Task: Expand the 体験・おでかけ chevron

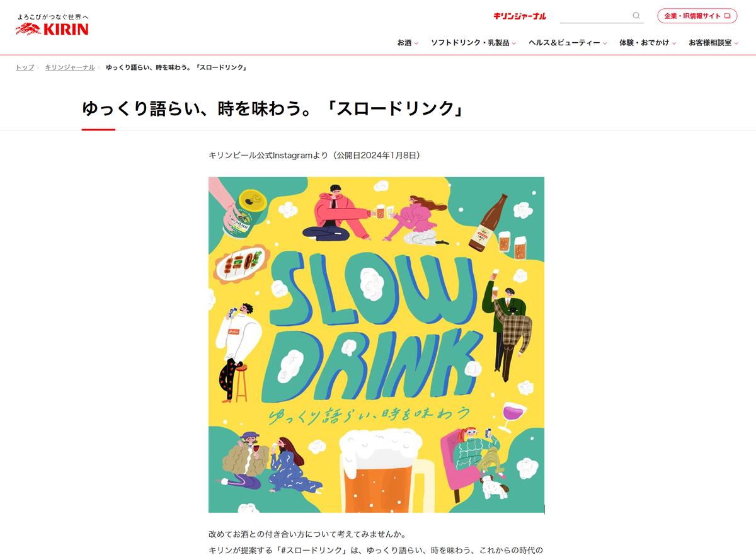Action: 674,43
